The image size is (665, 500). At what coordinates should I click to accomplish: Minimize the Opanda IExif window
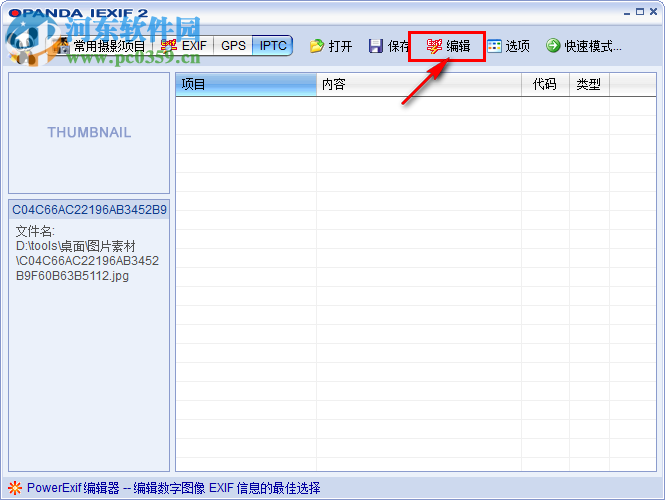click(x=627, y=12)
